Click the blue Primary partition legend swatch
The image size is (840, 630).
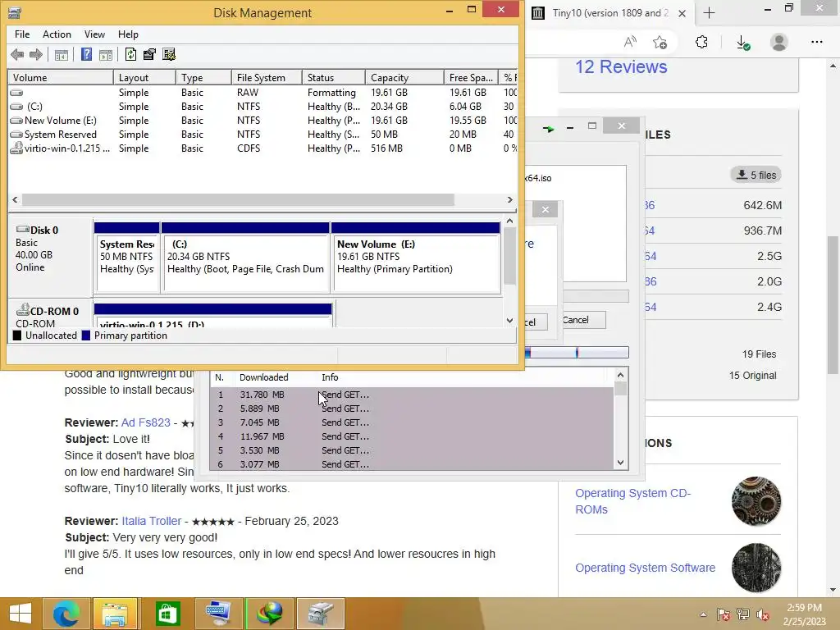pos(85,336)
